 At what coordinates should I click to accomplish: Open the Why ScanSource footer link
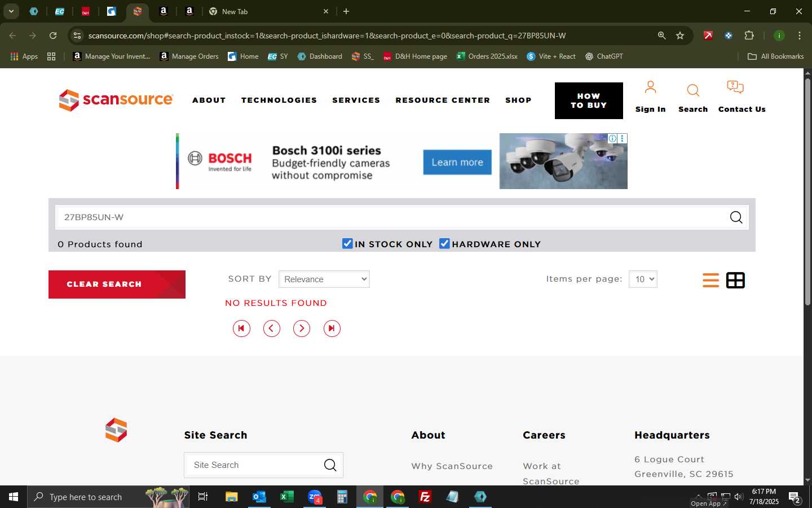click(452, 466)
